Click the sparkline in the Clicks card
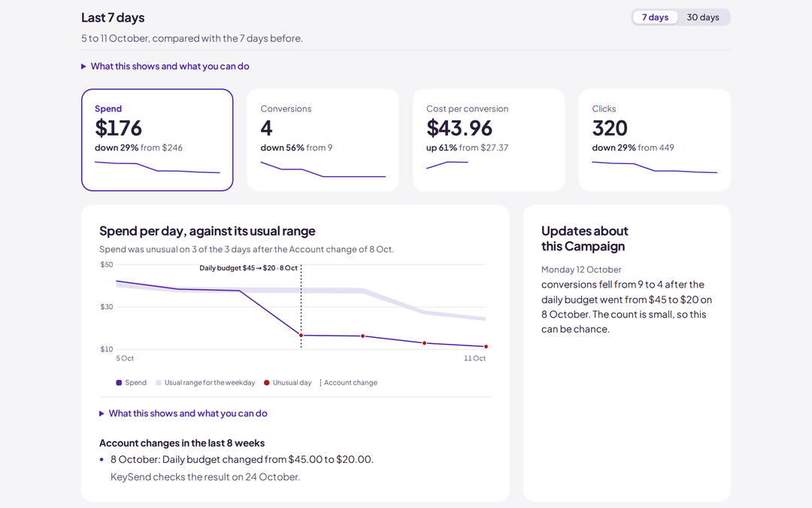This screenshot has height=508, width=812. point(655,167)
